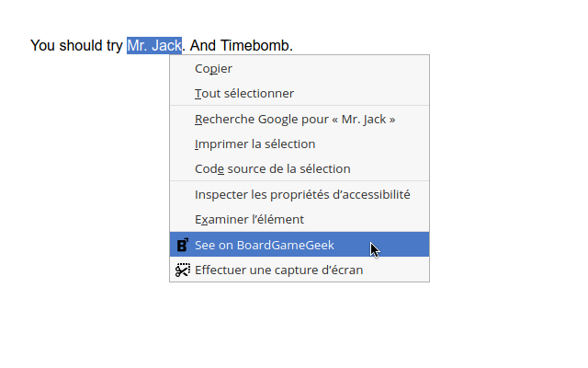Choose Copier from the context menu
This screenshot has height=368, width=588.
tap(213, 68)
